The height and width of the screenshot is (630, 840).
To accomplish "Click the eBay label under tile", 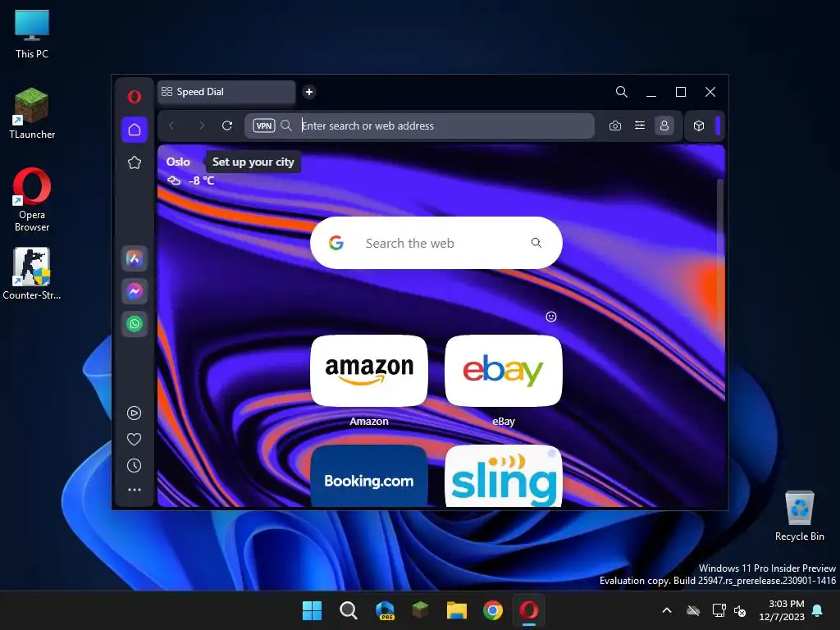I will tap(504, 421).
